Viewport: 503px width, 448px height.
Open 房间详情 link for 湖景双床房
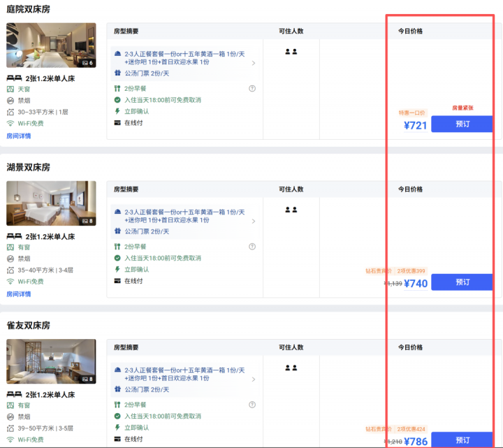[19, 294]
